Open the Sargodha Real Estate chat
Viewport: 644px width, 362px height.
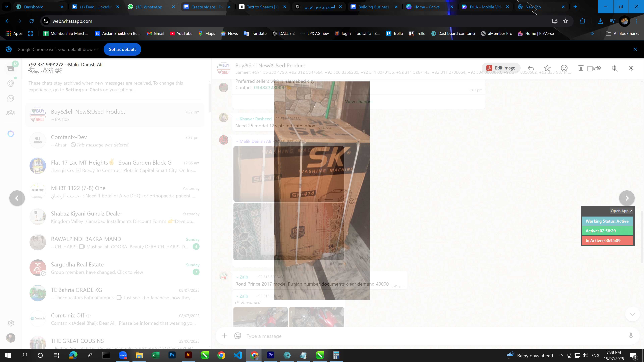click(x=115, y=268)
